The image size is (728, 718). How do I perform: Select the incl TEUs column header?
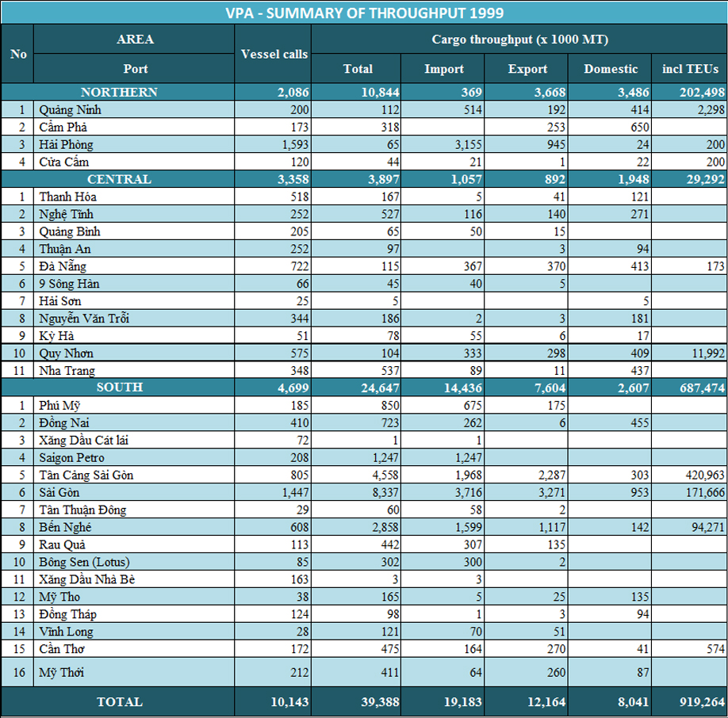pyautogui.click(x=689, y=69)
